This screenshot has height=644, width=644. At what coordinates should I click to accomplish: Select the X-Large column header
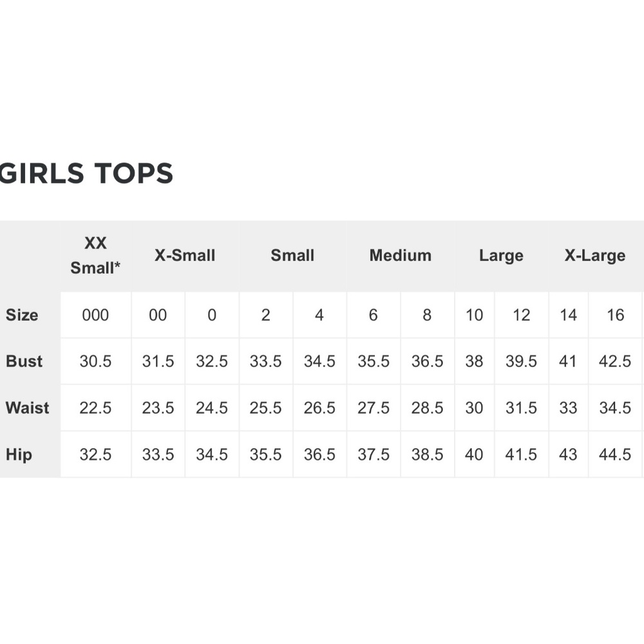click(x=595, y=256)
